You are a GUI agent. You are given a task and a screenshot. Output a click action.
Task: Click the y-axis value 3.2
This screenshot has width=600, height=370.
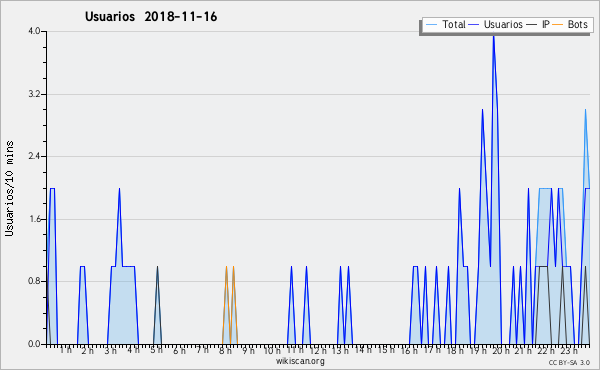[34, 94]
